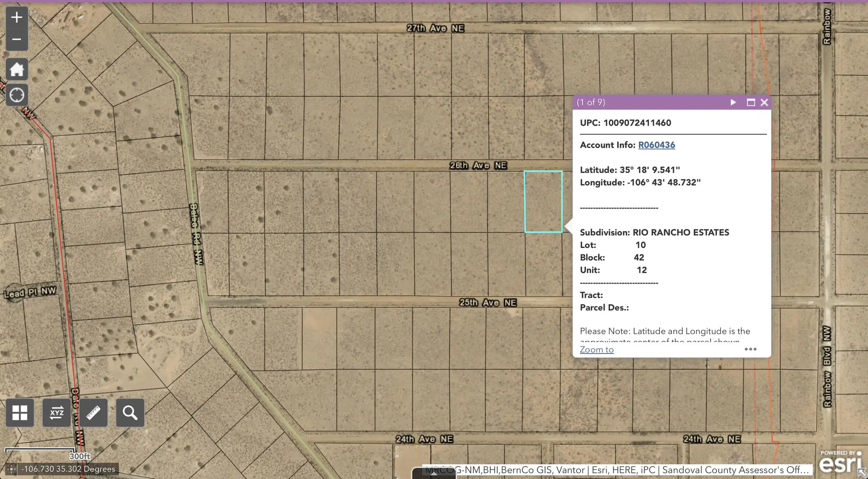
Task: Zoom in with the plus button
Action: coord(16,17)
